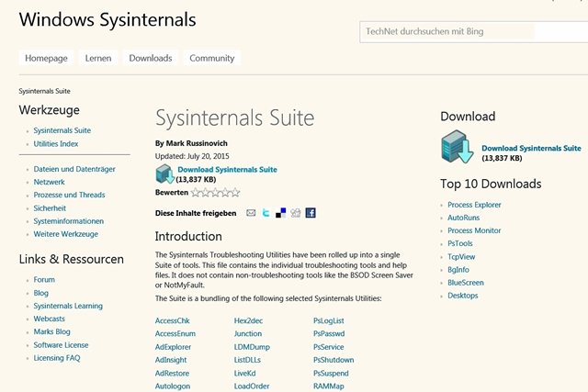The height and width of the screenshot is (392, 588).
Task: Open the AdExplorer utility link
Action: click(173, 347)
